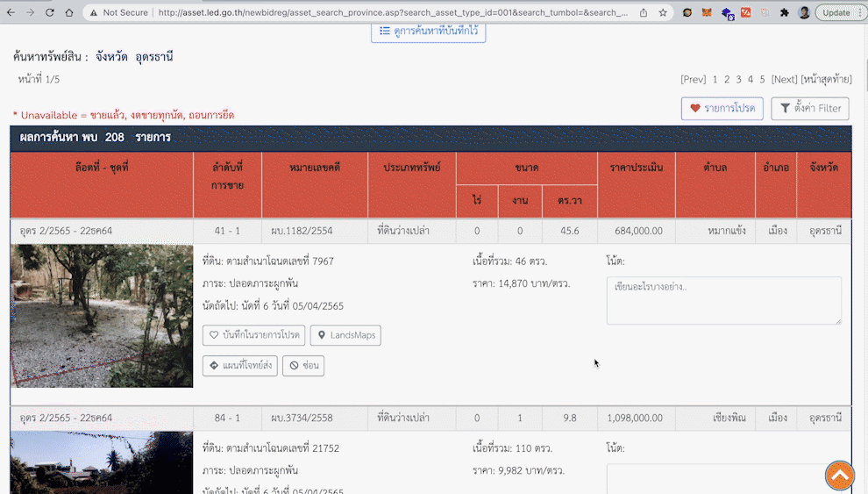The height and width of the screenshot is (494, 868).
Task: Click the [Next] pagination link
Action: (x=784, y=79)
